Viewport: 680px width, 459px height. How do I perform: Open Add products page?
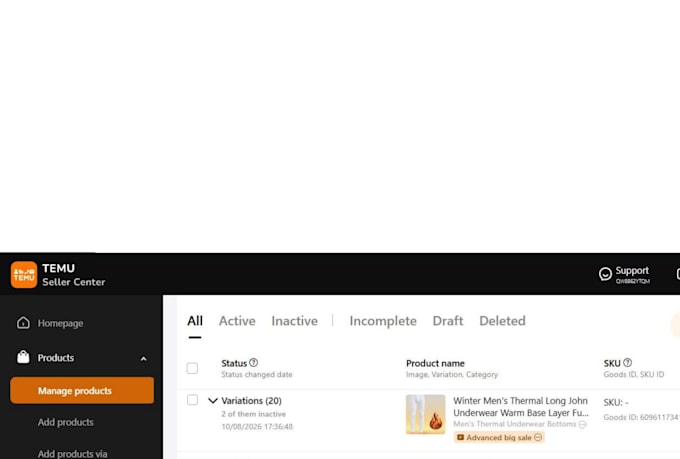click(x=65, y=422)
